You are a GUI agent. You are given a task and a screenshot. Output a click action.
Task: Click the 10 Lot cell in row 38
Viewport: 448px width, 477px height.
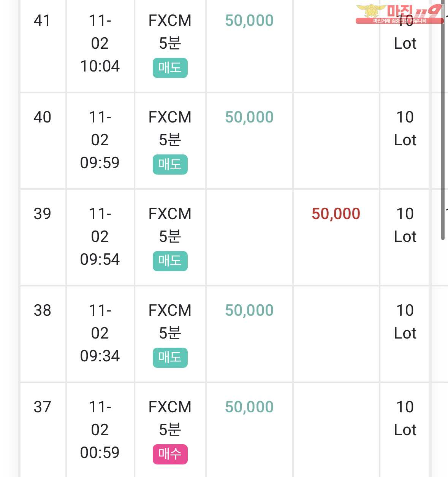point(405,322)
